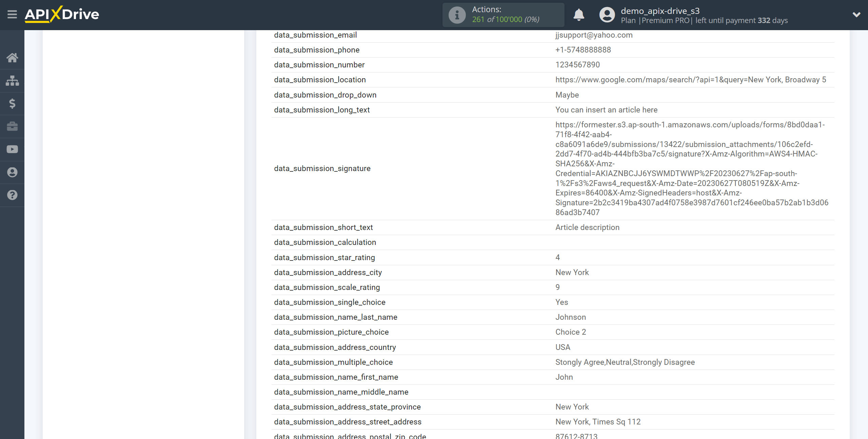Screen dimensions: 868x439
Task: Select data_submission_address_street_address field name
Action: click(348, 422)
